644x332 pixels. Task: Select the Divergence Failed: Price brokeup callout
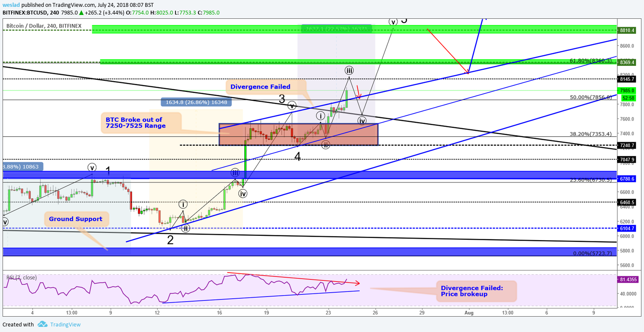click(x=476, y=291)
